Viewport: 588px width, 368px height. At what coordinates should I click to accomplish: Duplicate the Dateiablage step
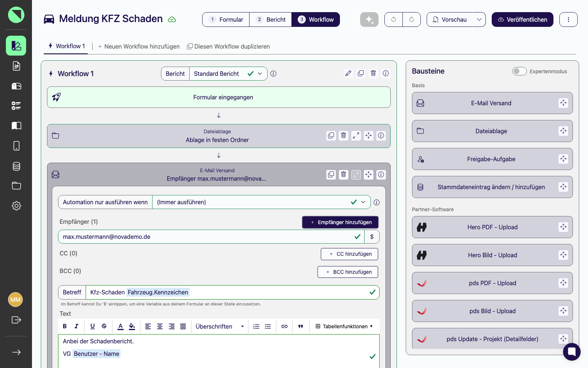(331, 136)
